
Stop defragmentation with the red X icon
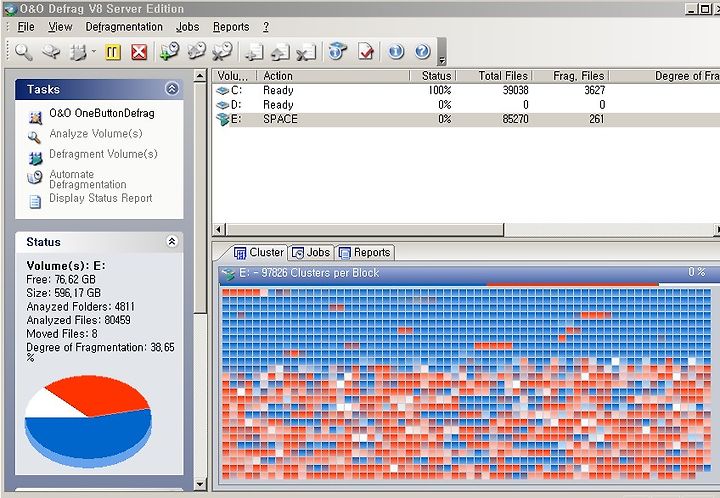coord(139,52)
